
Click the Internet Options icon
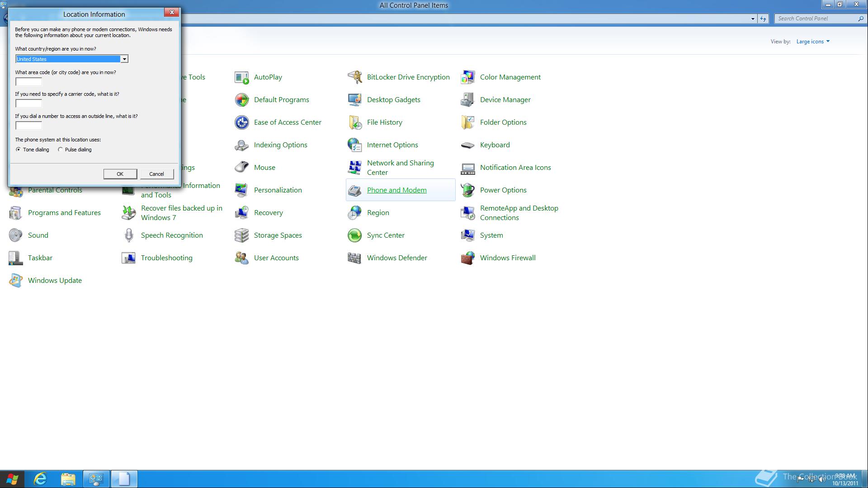coord(355,145)
